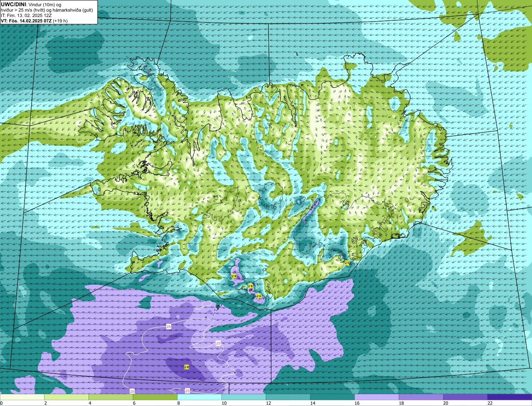Screen dimensions: 532x406
Task: Click the yellow 28 gust label over the sea
Action: 187,367
